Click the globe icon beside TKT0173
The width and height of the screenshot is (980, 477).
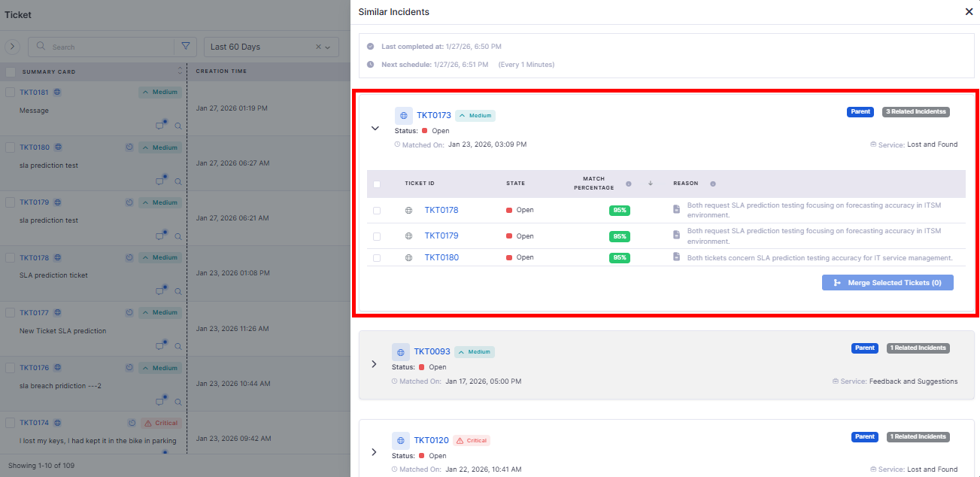(x=403, y=116)
